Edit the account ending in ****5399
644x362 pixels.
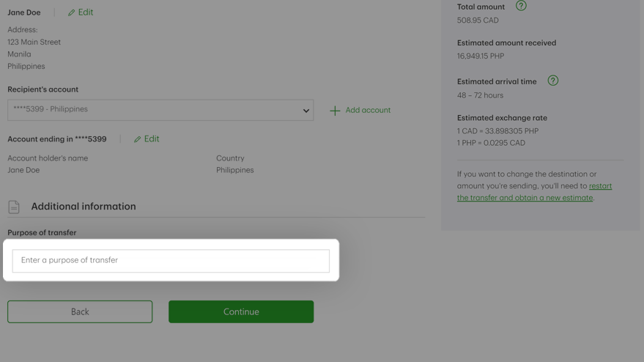147,139
